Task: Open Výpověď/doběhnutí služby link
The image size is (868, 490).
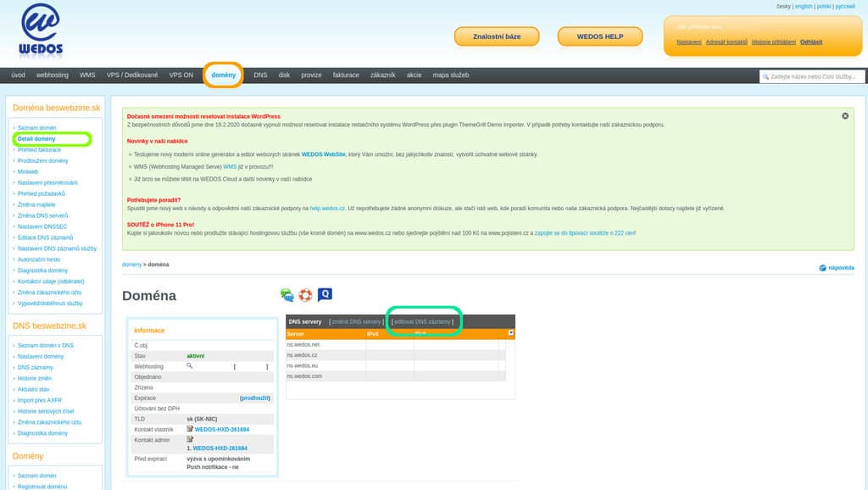Action: pyautogui.click(x=50, y=303)
